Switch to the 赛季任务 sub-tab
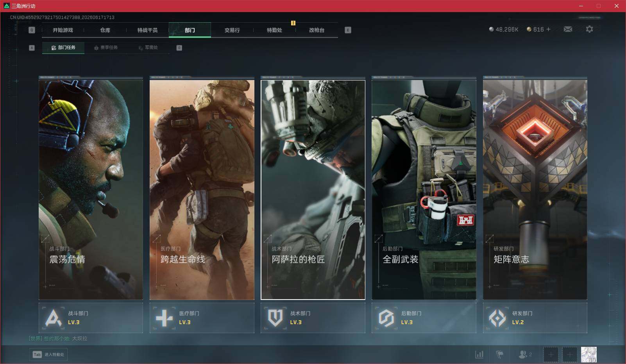 tap(106, 48)
